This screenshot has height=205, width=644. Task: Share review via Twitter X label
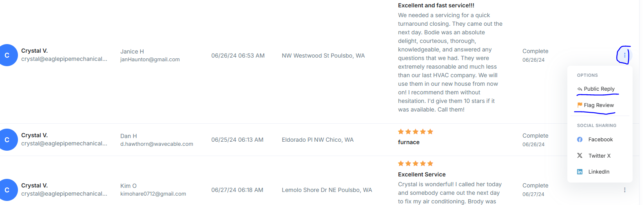599,156
